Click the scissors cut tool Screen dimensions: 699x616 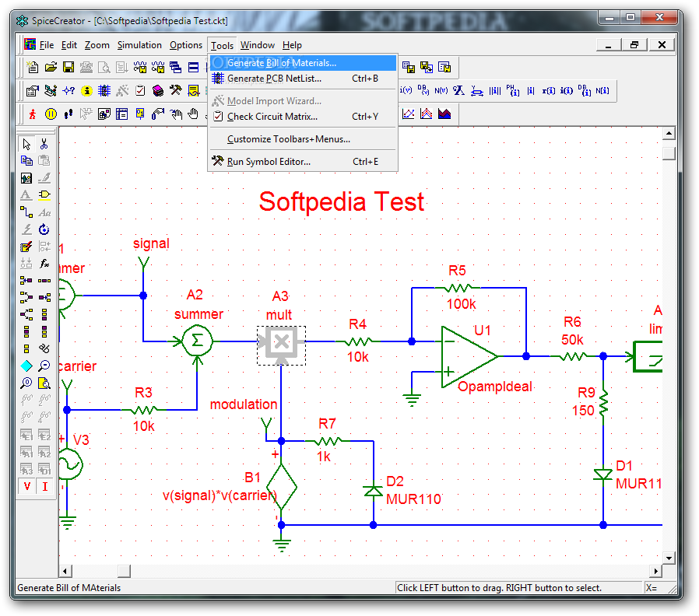pos(44,145)
